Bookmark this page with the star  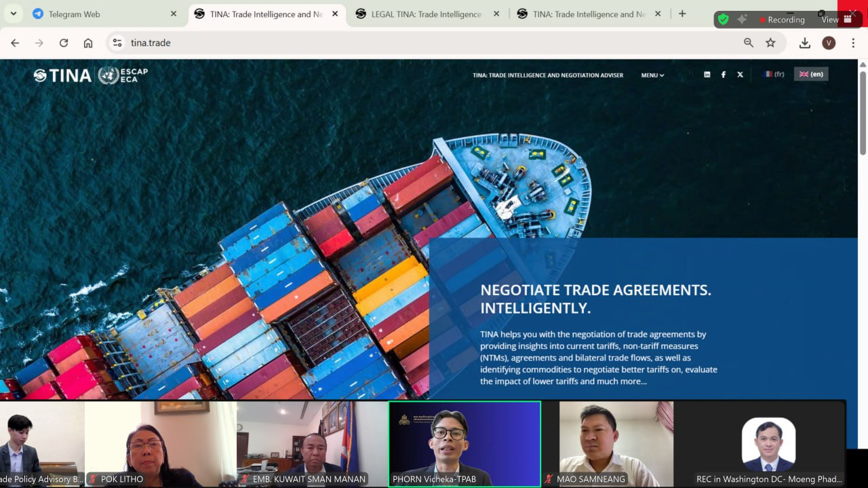pyautogui.click(x=770, y=43)
